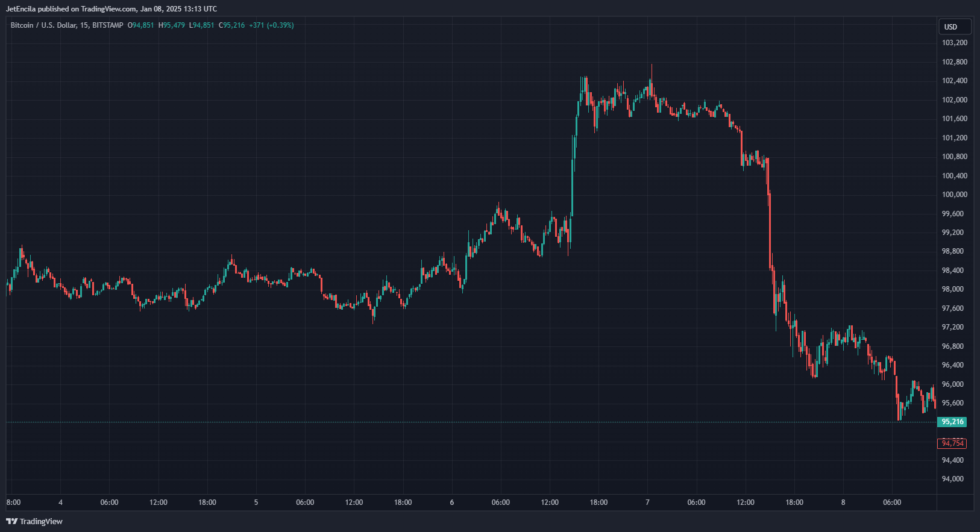Viewport: 980px width, 532px height.
Task: Click the date label 6 on time axis
Action: pos(452,502)
